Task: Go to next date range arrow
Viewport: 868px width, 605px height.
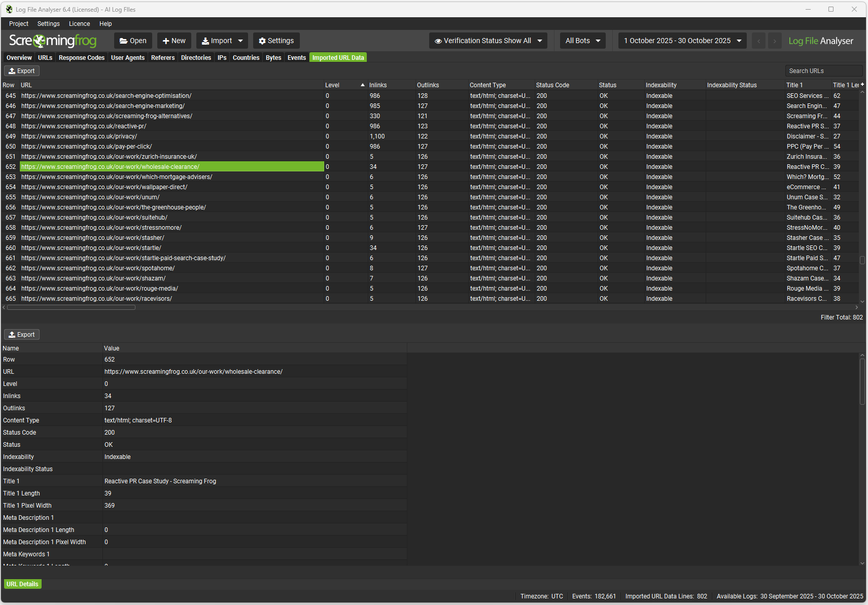Action: pyautogui.click(x=775, y=41)
